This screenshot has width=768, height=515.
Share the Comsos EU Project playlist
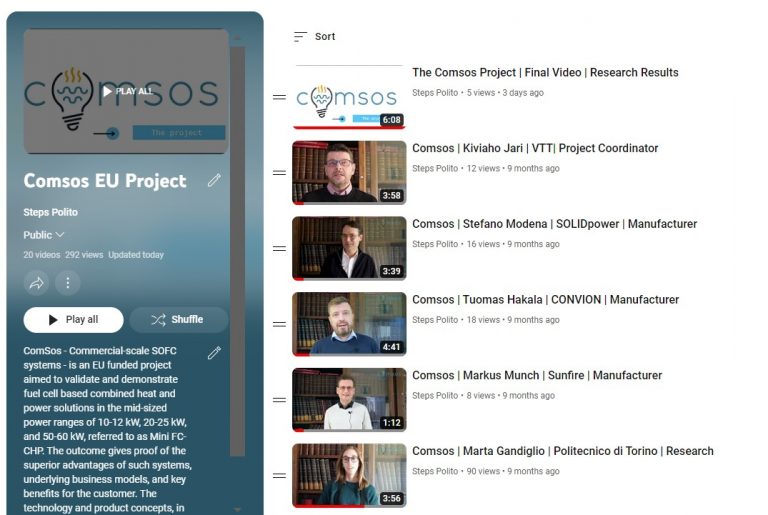(x=37, y=283)
